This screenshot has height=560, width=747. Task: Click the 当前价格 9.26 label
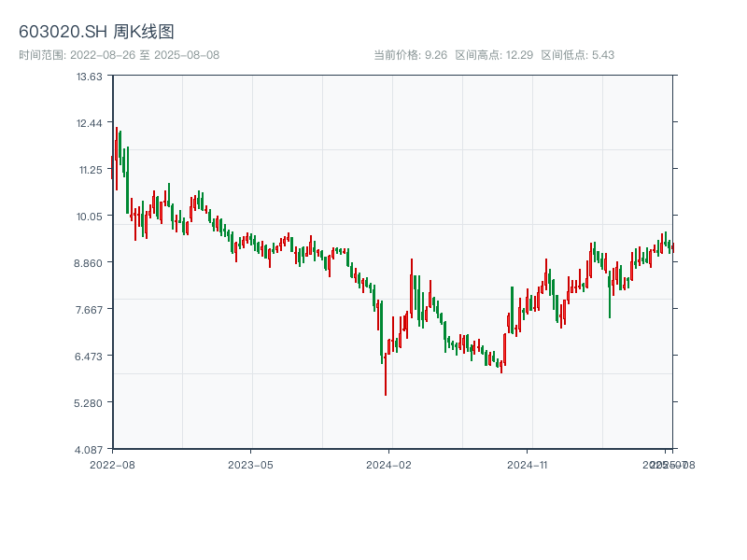410,55
